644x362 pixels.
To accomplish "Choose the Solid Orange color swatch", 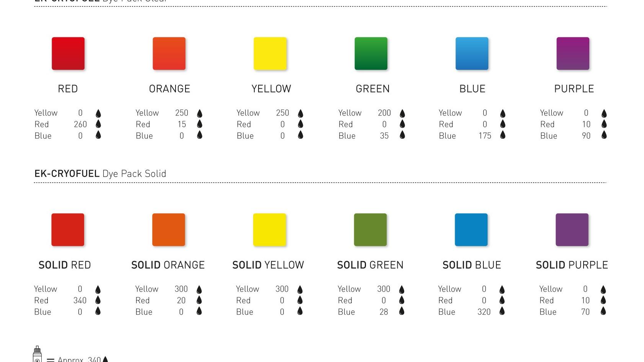I will (x=169, y=230).
